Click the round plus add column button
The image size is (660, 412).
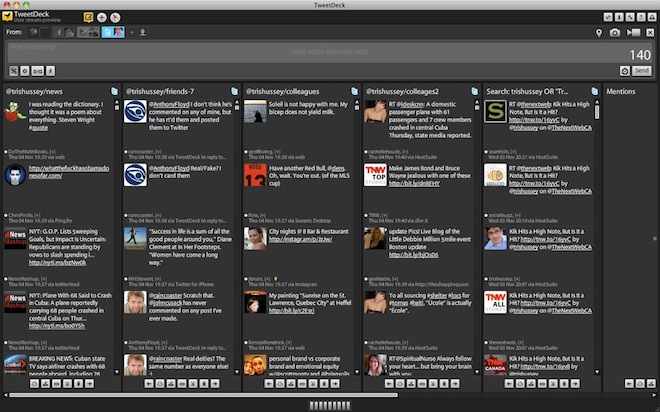(102, 17)
